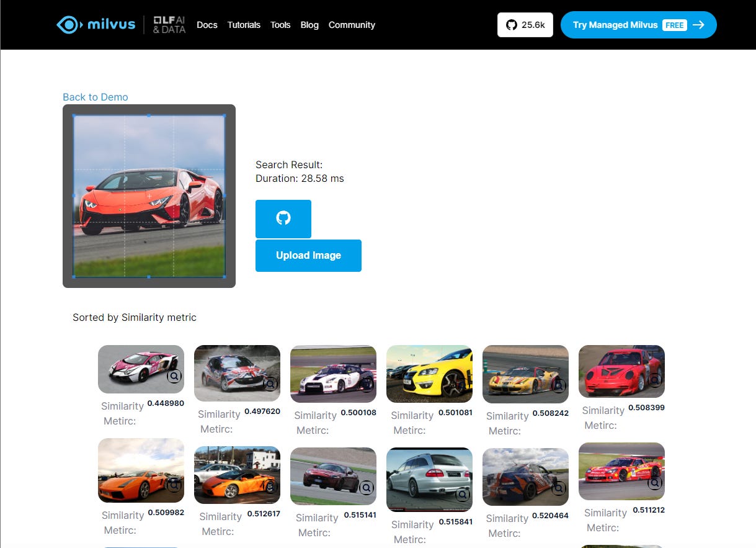Click the bottom-right crop handle on query image
This screenshot has width=756, height=548.
click(x=225, y=276)
